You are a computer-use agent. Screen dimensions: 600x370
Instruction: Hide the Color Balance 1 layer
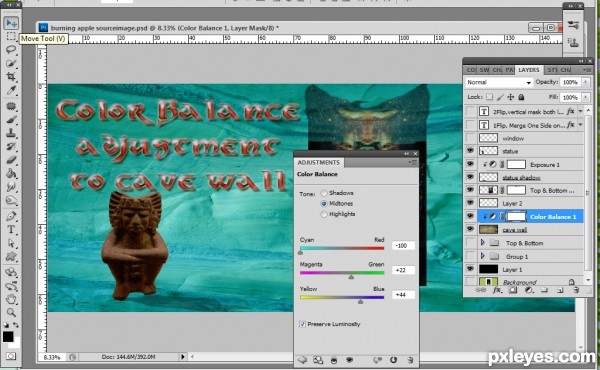[470, 217]
